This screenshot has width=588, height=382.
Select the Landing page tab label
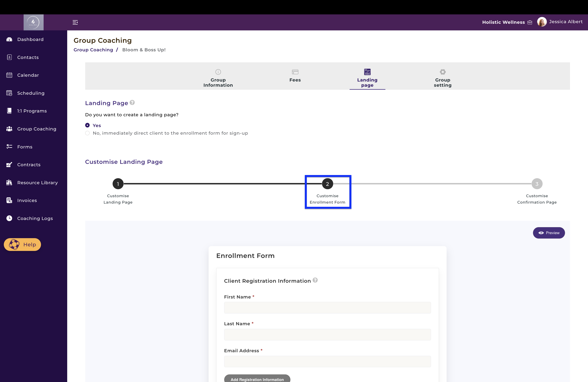coord(367,83)
